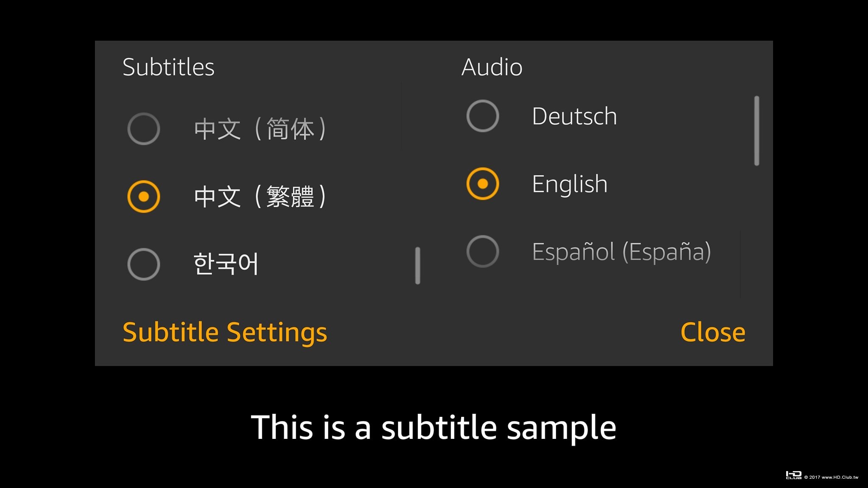Click the English audio radio circle

483,184
